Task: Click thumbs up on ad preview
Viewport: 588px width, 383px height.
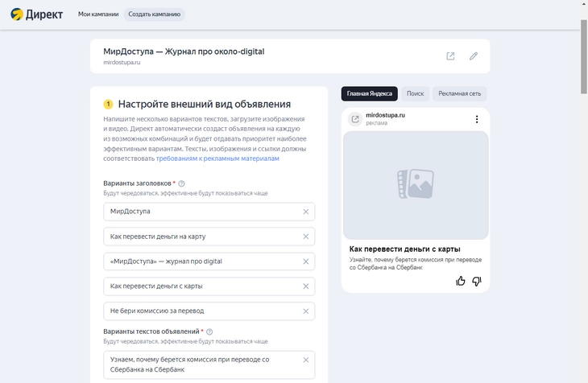Action: pos(461,281)
